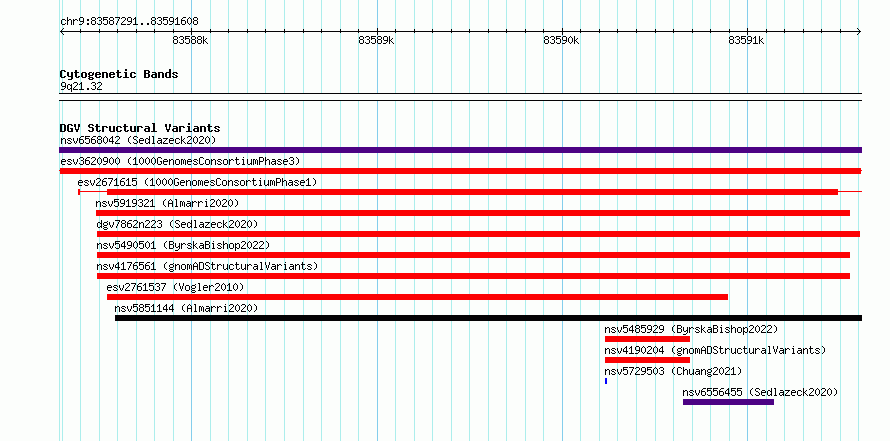Select the purple nsv6568042 variant bar
This screenshot has width=890, height=441.
click(460, 150)
